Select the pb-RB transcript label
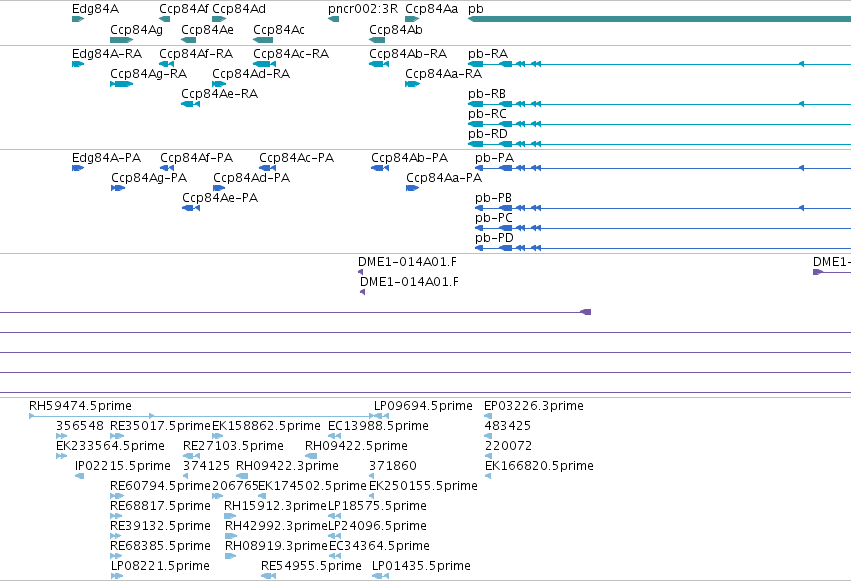Screen dimensions: 851x581 click(x=487, y=94)
